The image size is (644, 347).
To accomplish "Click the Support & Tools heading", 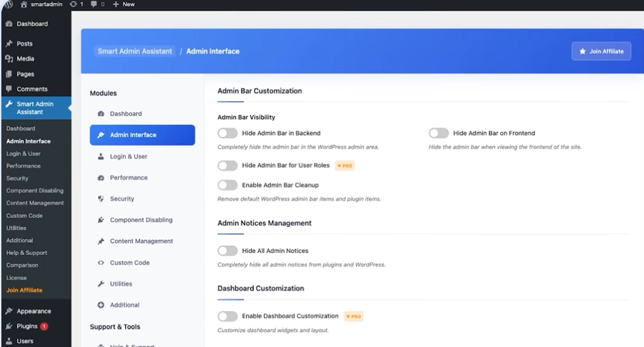I will coord(115,327).
